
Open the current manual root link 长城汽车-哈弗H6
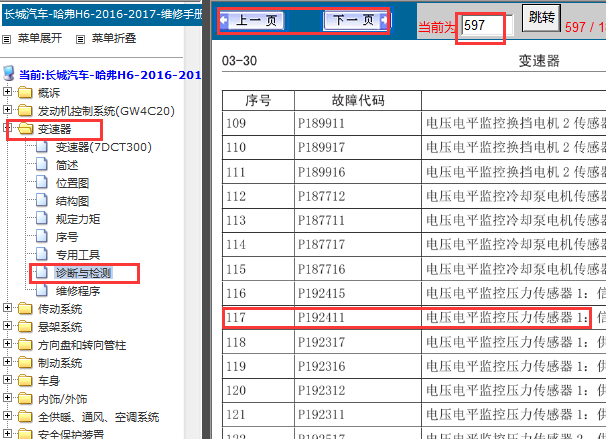(x=110, y=75)
